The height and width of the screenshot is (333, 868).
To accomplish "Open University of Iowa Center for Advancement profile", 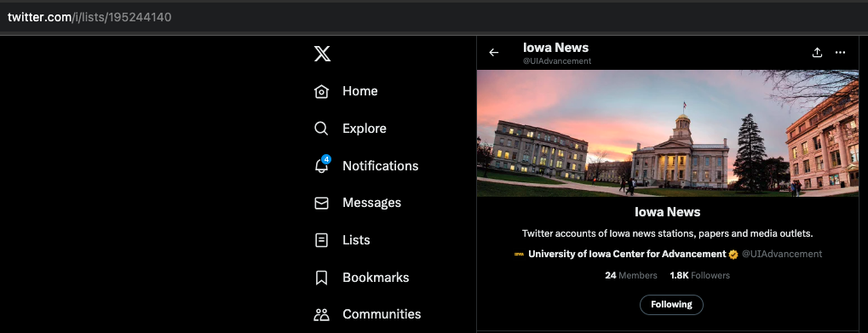I will click(627, 254).
